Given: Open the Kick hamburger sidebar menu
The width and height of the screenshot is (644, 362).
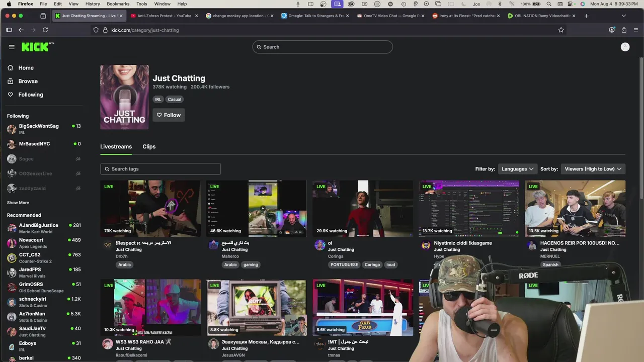Looking at the screenshot, I should [12, 47].
